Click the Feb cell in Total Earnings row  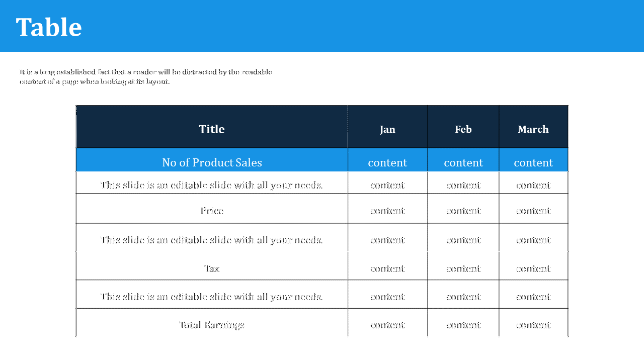point(463,325)
